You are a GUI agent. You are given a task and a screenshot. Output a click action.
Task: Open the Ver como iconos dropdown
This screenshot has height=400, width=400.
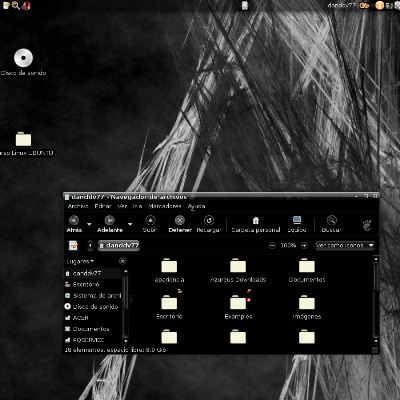[x=345, y=246]
